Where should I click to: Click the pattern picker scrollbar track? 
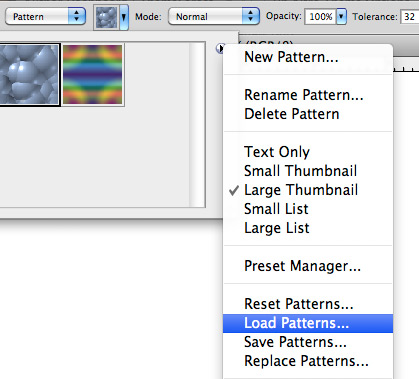click(197, 125)
